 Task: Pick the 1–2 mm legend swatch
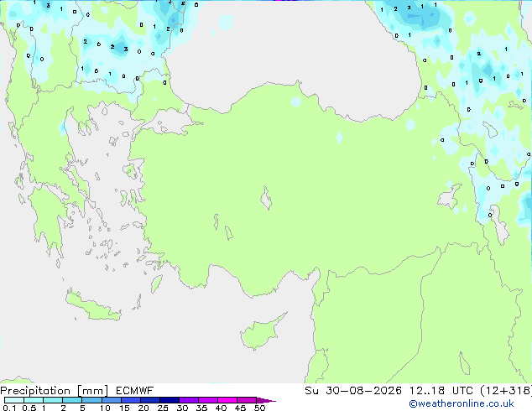53,400
